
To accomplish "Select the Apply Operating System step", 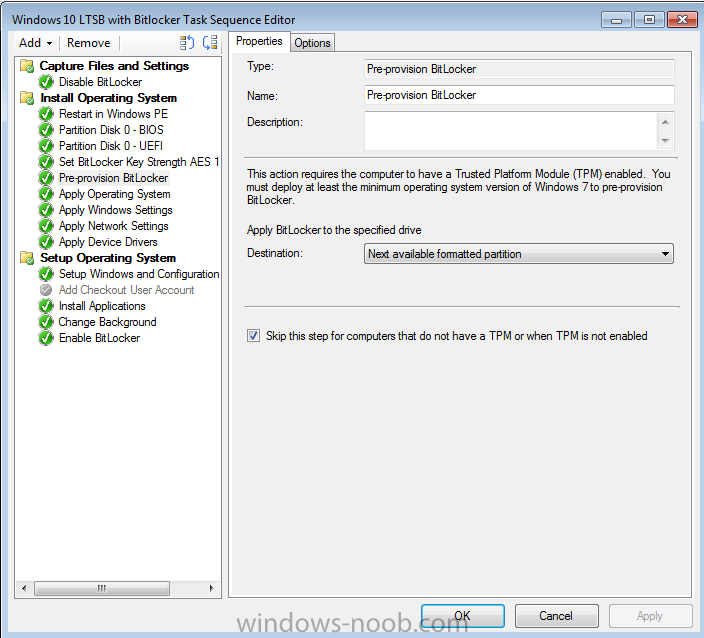I will click(114, 194).
